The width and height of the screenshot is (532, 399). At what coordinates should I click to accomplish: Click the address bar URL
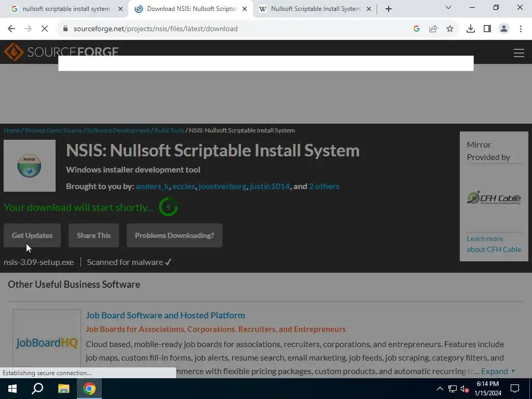tap(155, 29)
